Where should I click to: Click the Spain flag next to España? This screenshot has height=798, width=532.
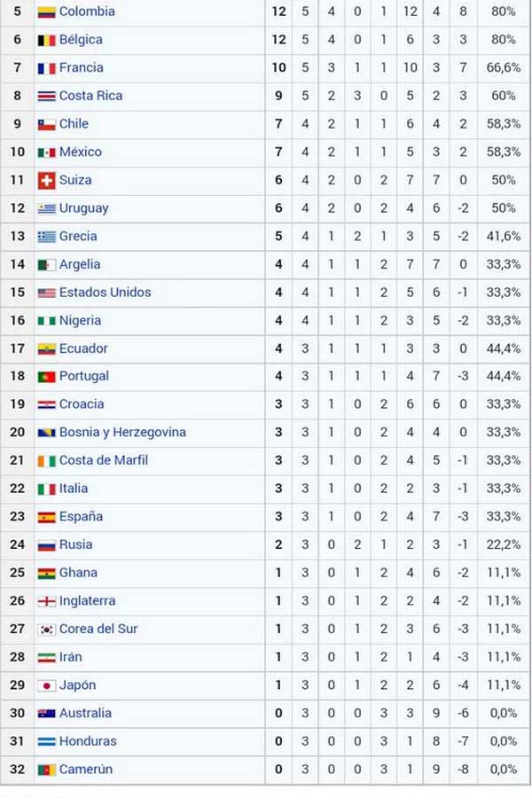(x=46, y=518)
